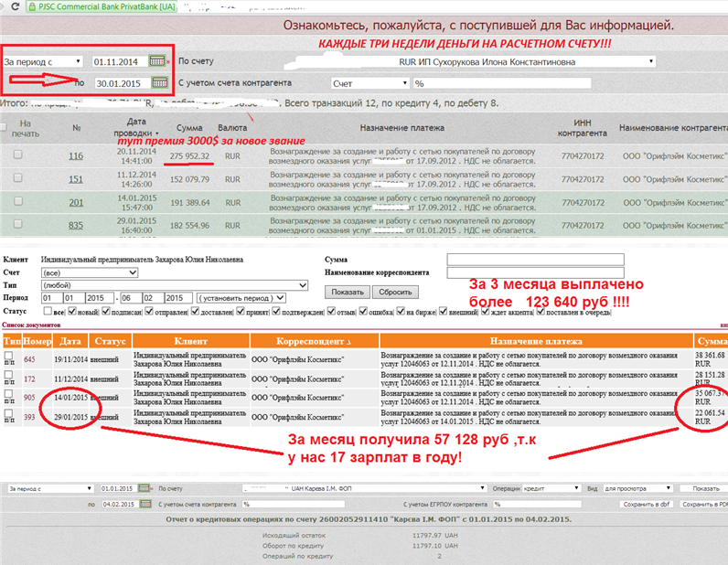Screen dimensions: 728x565
Task: Select checkbox for document 645
Action: tap(8, 356)
